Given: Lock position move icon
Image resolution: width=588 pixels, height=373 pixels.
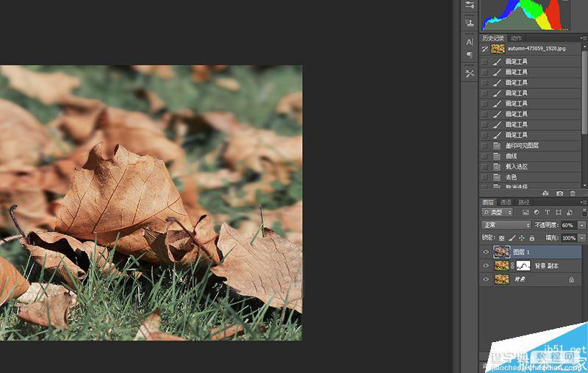Looking at the screenshot, I should point(522,238).
